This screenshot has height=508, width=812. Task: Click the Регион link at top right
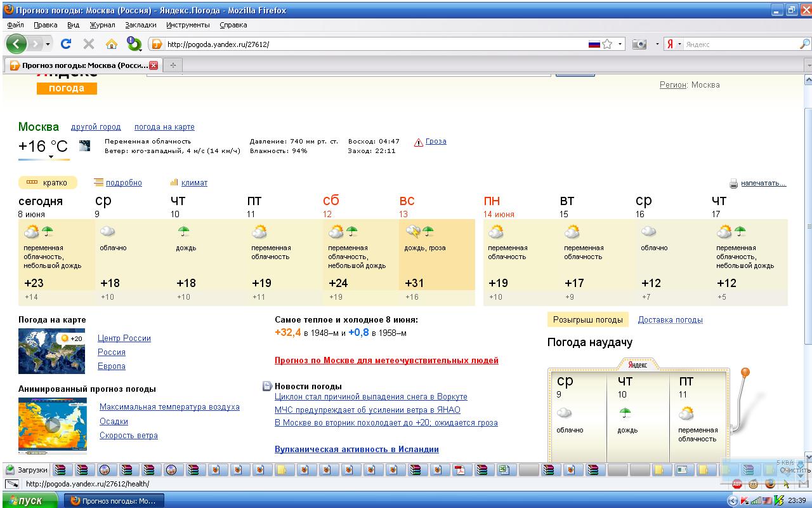click(x=673, y=85)
